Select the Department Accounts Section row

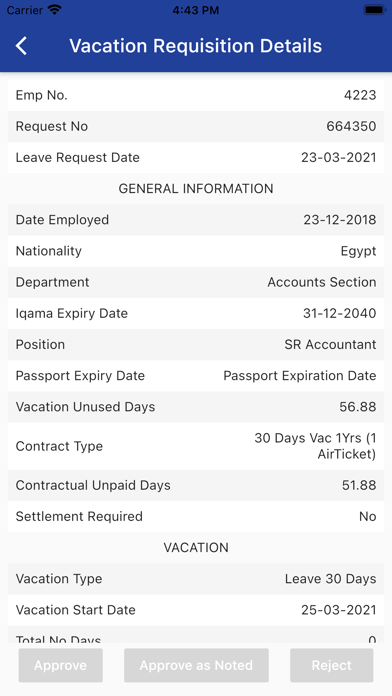coord(196,282)
